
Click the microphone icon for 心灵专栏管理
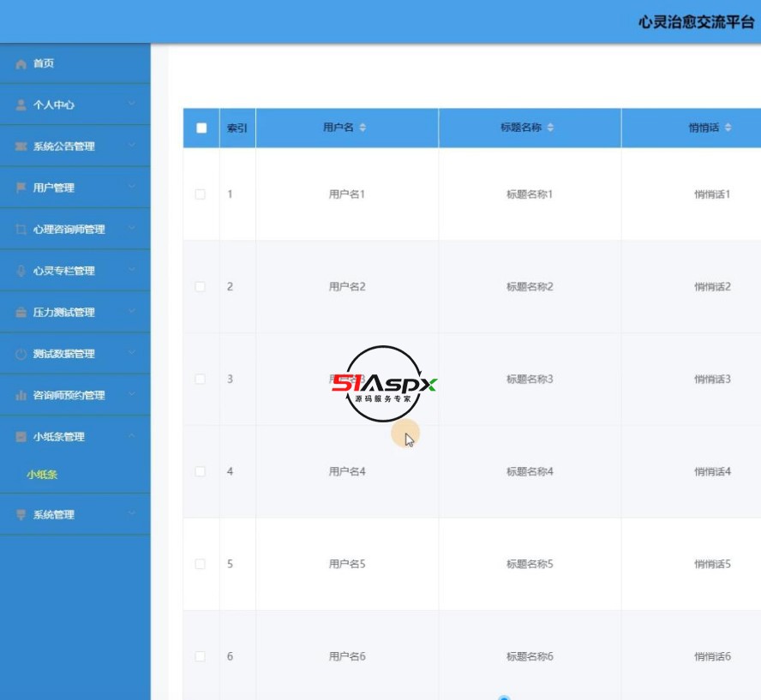21,271
